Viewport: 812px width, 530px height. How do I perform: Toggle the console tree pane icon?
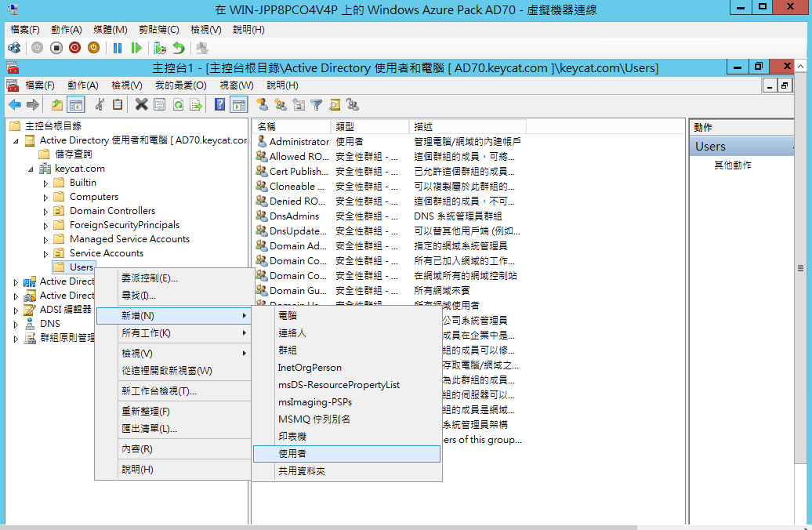point(75,105)
